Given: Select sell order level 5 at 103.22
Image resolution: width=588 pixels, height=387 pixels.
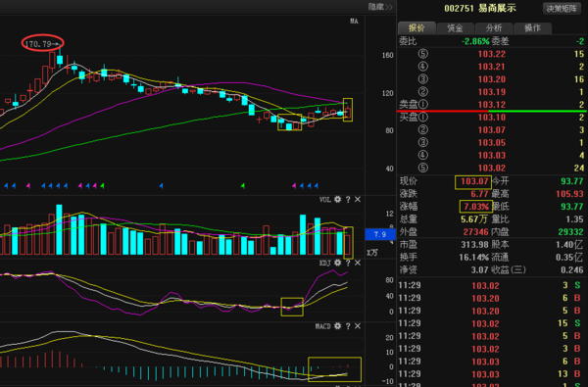Looking at the screenshot, I should click(492, 54).
